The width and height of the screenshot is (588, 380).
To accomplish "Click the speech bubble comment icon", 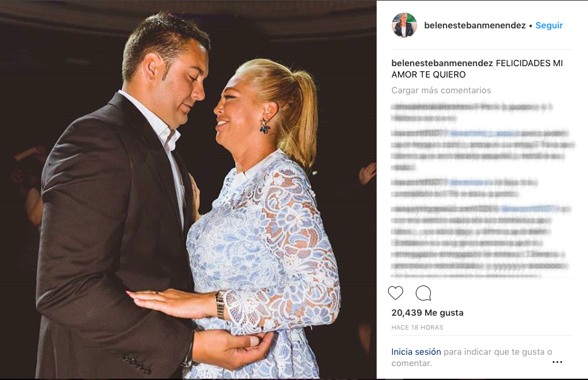I will [x=423, y=293].
